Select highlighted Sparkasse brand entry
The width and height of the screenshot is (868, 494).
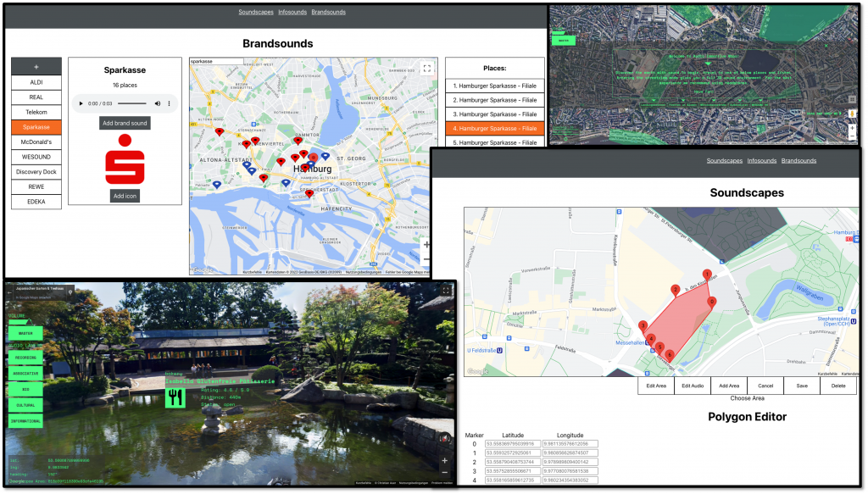click(x=36, y=127)
